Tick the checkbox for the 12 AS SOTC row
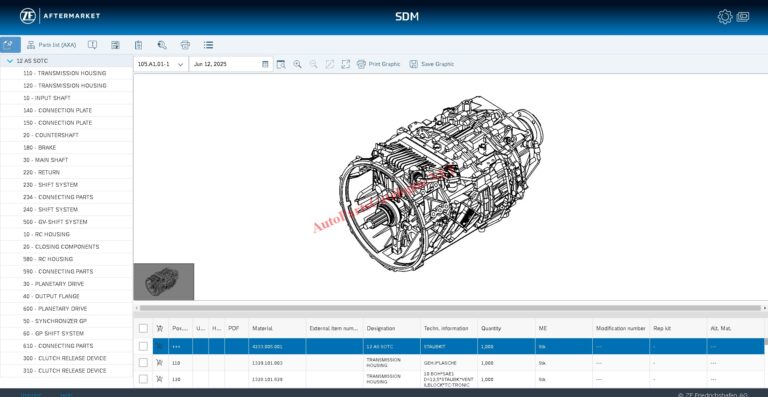This screenshot has width=768, height=397. click(143, 347)
